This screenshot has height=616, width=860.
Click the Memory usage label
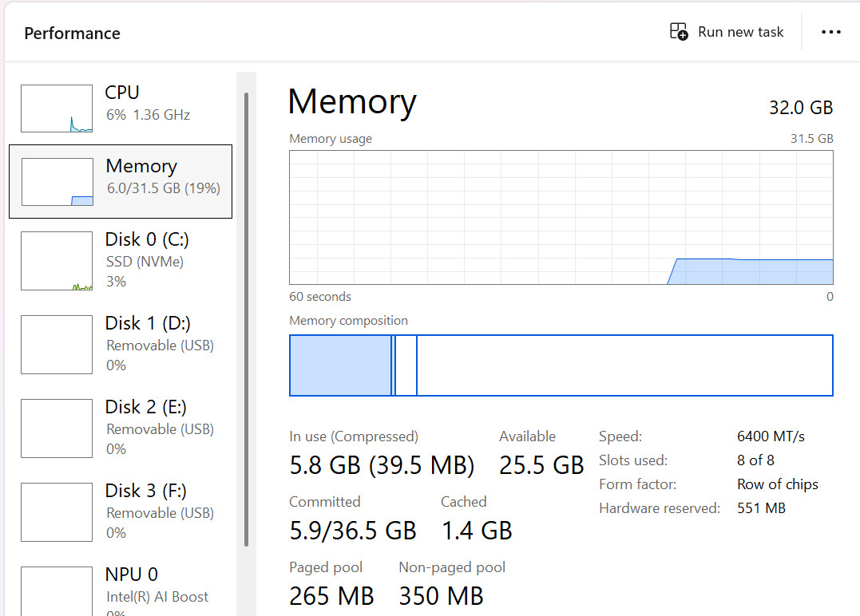330,139
